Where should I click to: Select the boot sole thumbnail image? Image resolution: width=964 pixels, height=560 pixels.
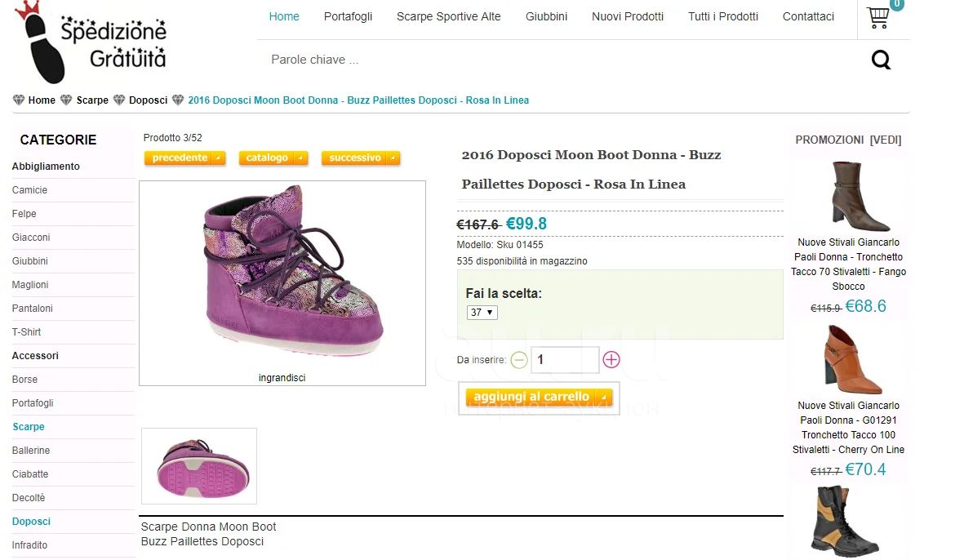[x=199, y=466]
